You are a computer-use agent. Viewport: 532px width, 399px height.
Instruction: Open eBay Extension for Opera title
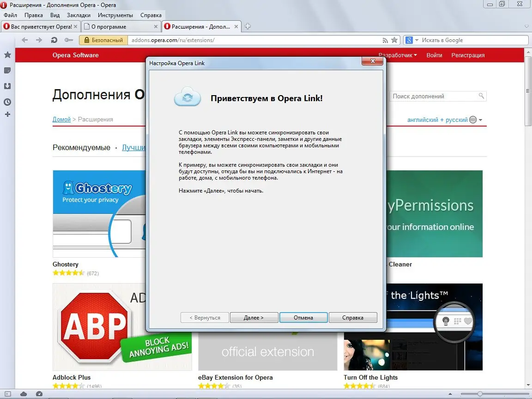tap(235, 377)
